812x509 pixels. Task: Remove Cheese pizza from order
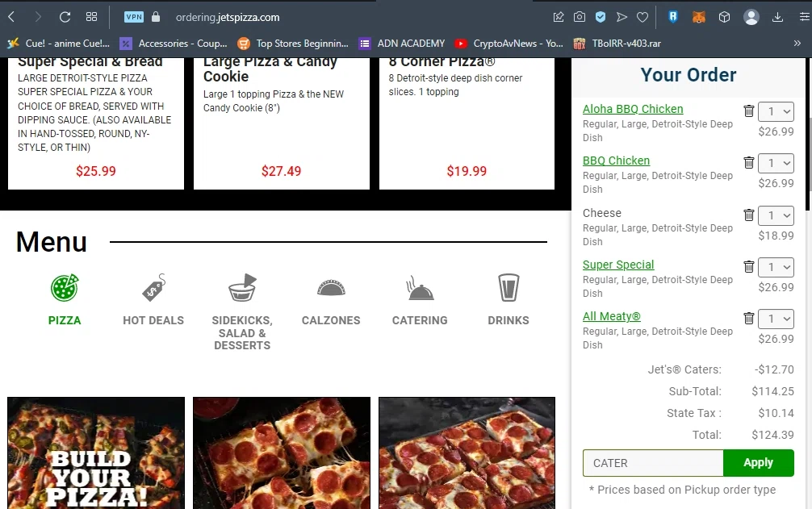749,215
